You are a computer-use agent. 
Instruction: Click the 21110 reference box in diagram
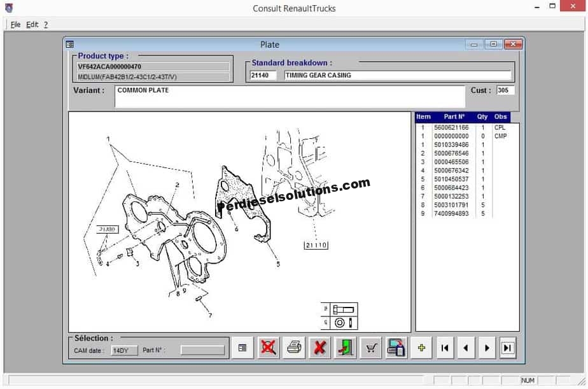point(316,245)
